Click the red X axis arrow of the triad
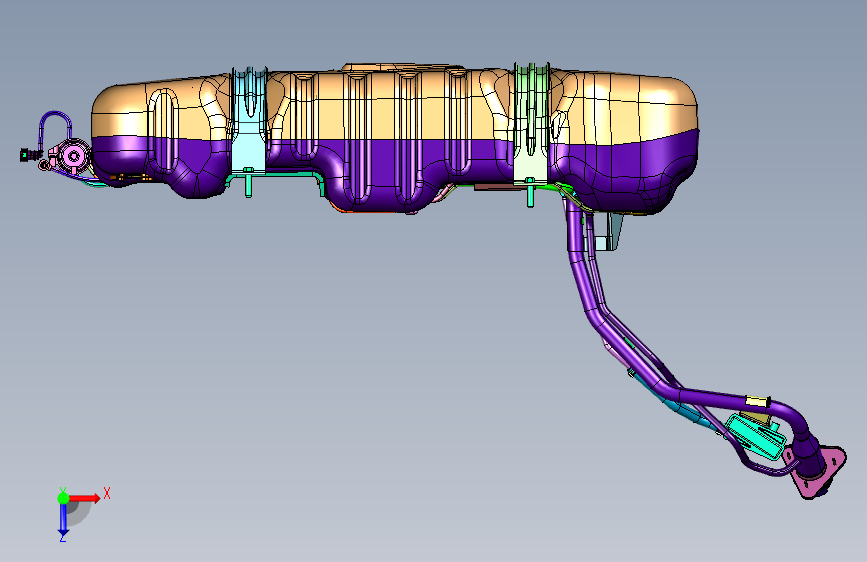The height and width of the screenshot is (562, 867). [x=84, y=498]
